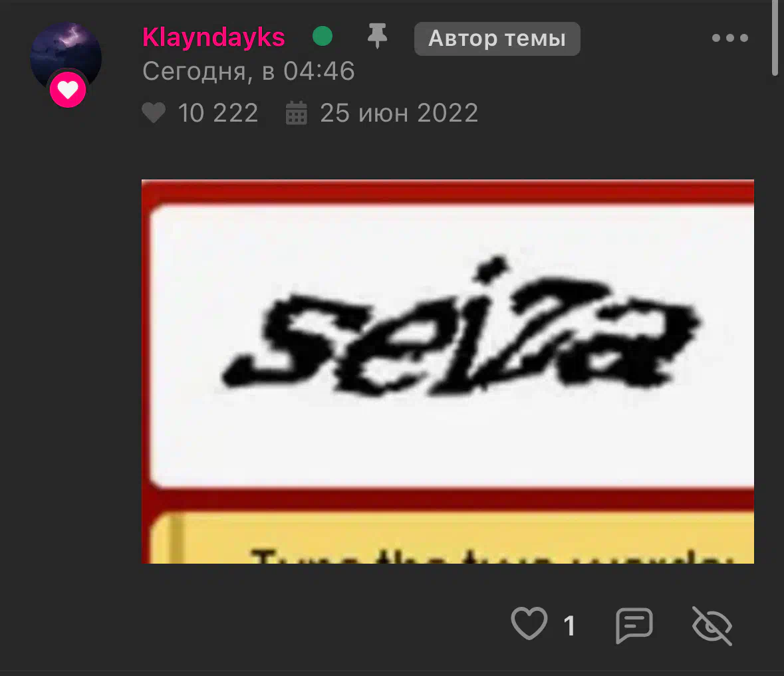
Task: Open the like counter showing 1
Action: tap(569, 625)
